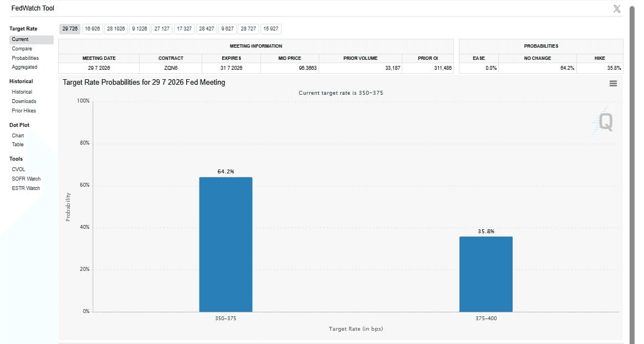
Task: Click the 375-400 probability bar
Action: (x=486, y=274)
